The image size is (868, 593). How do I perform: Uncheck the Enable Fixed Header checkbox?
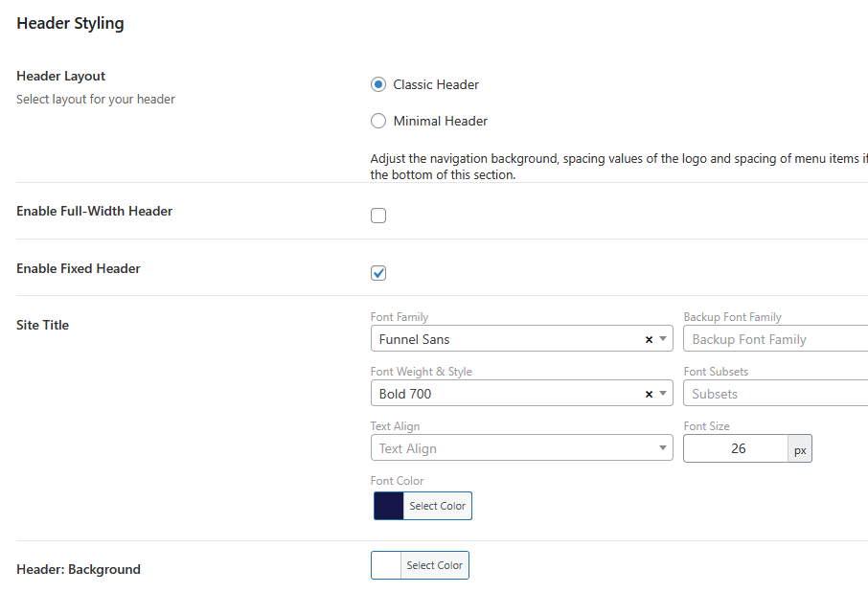(378, 273)
